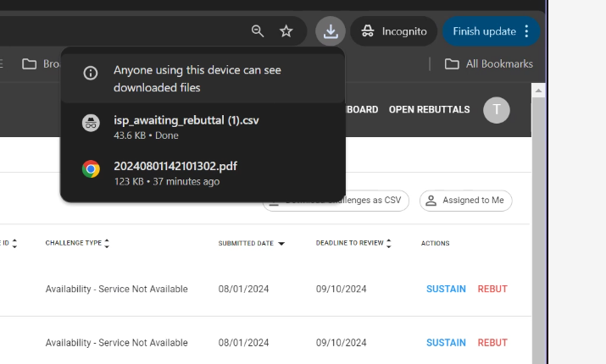This screenshot has width=606, height=364.
Task: Open the user avatar labeled T
Action: tap(497, 110)
